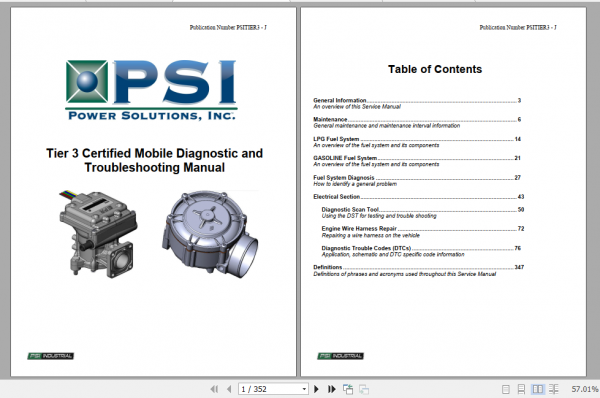This screenshot has height=398, width=600.
Task: Click the round mixer component image
Action: pos(210,234)
